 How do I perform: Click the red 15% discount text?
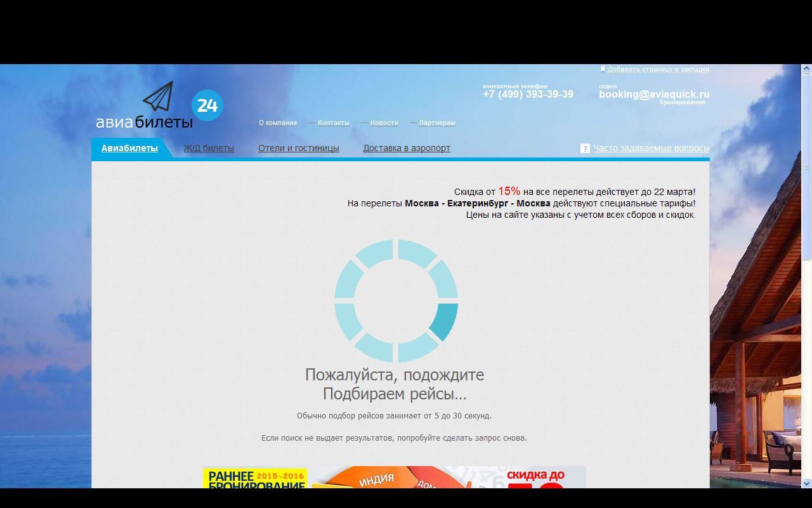509,191
